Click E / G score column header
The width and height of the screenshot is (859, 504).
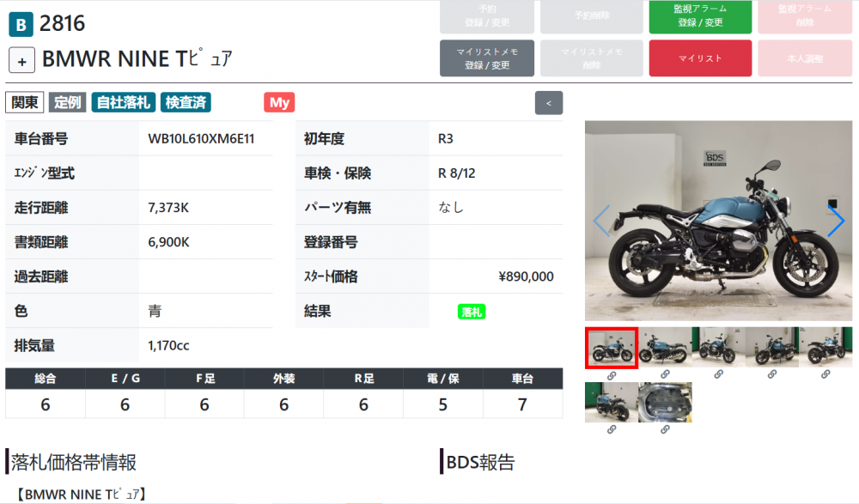pyautogui.click(x=125, y=379)
